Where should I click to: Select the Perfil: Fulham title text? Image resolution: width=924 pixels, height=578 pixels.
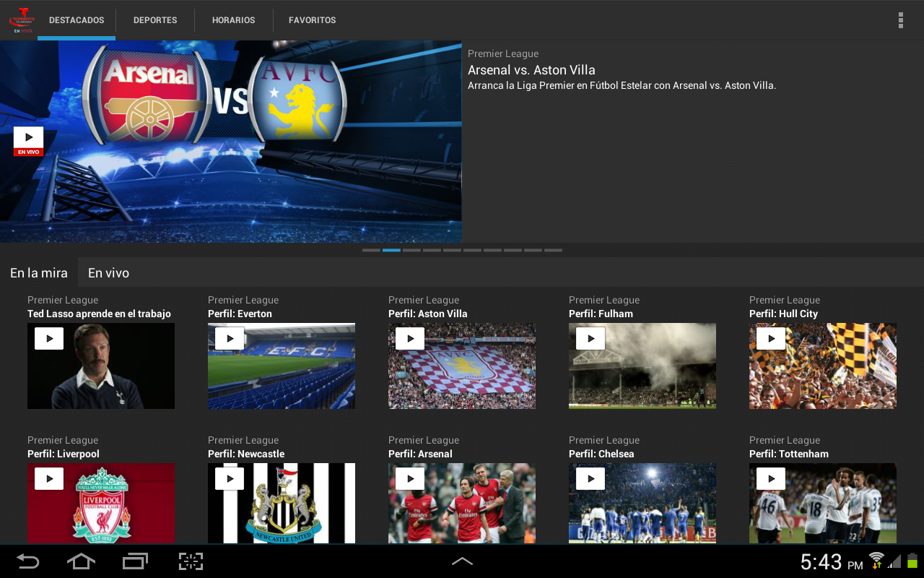(x=601, y=314)
